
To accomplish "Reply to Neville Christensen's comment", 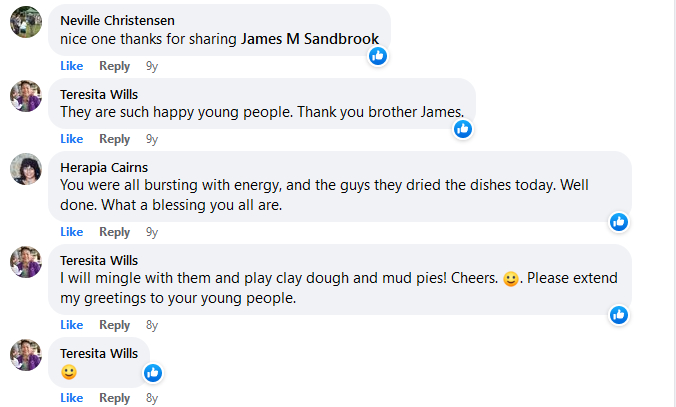I will pos(114,66).
